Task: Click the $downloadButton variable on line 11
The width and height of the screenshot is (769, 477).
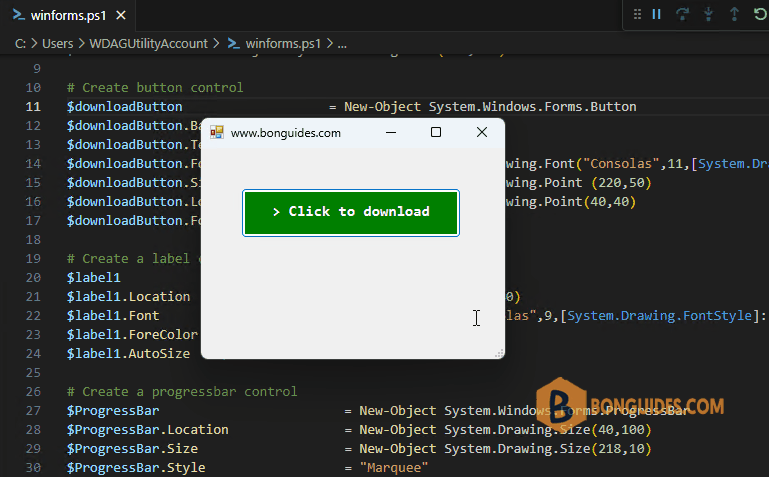Action: (125, 106)
